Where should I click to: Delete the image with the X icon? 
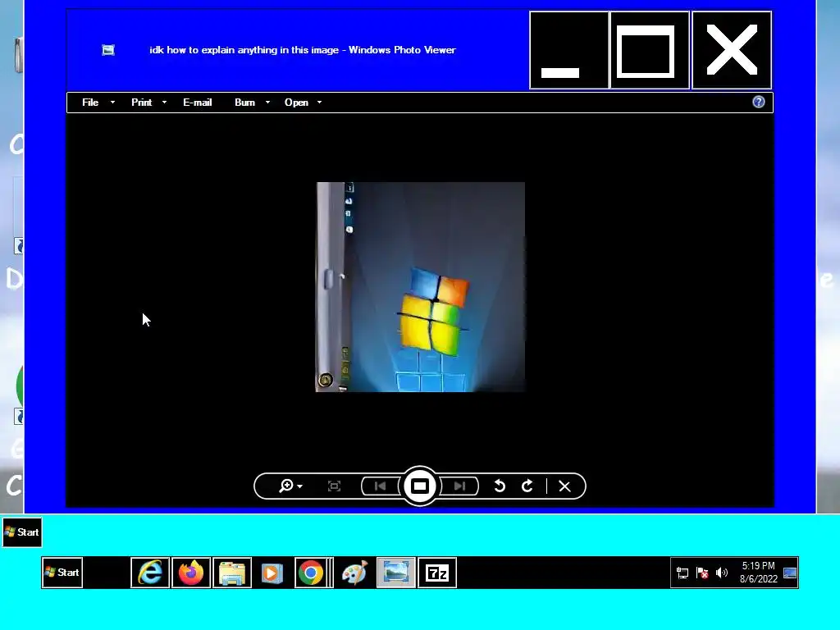[564, 486]
